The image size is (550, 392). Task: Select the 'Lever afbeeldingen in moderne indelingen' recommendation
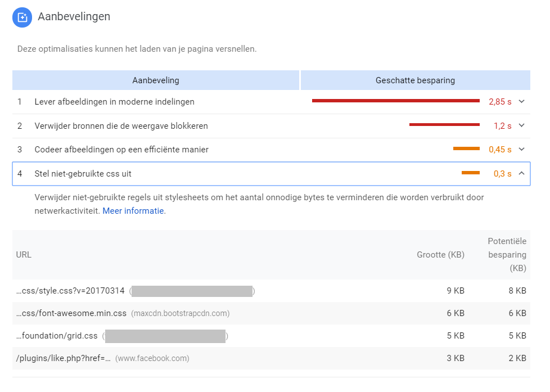(x=114, y=102)
